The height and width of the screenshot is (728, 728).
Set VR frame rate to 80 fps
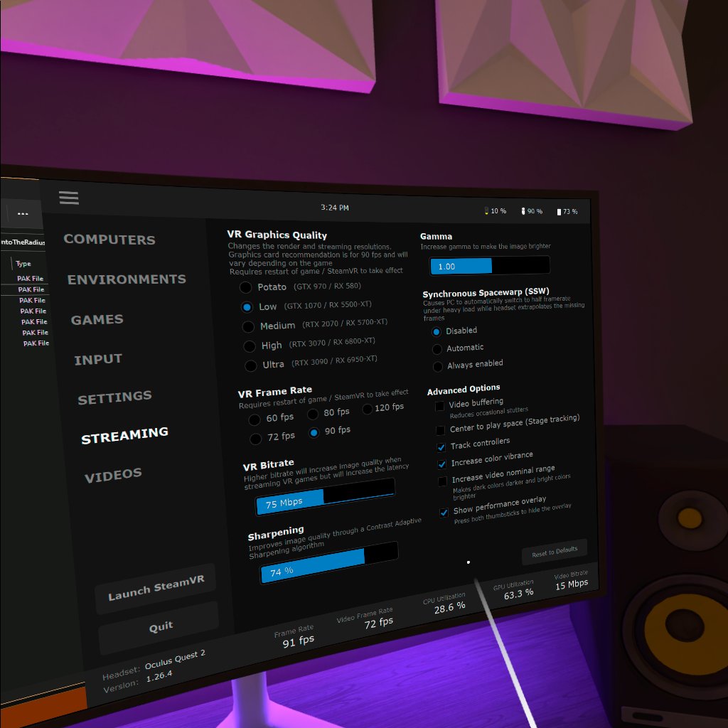tap(313, 414)
